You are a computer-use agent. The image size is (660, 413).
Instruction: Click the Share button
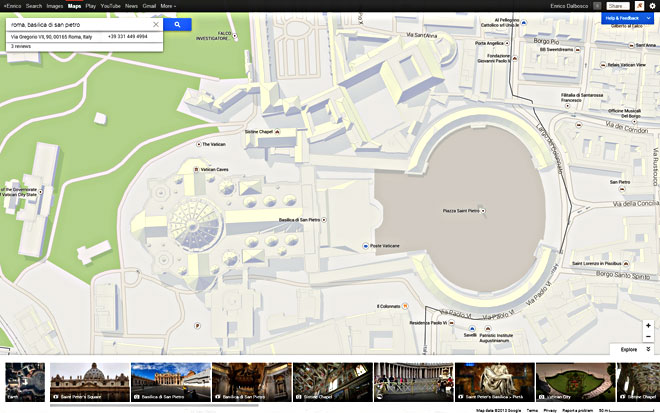pos(617,6)
